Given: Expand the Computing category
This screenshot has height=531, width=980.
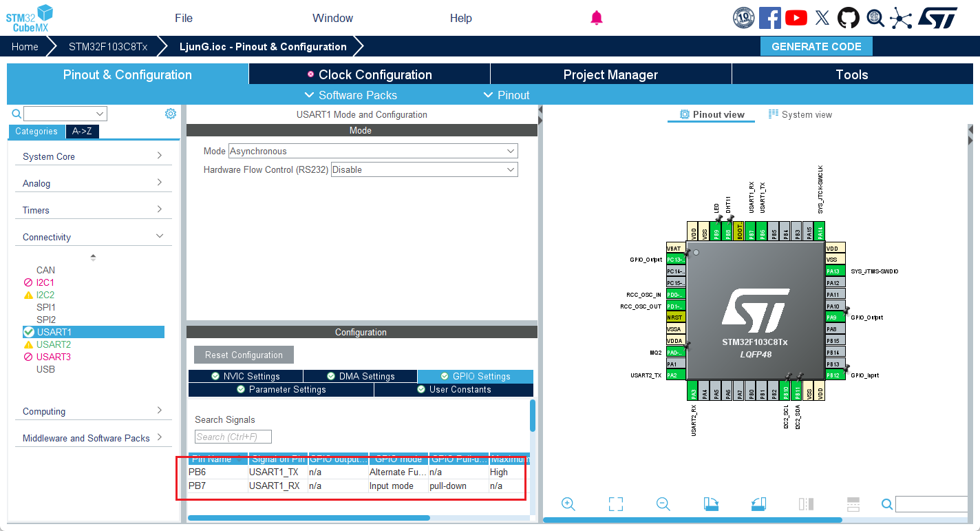Looking at the screenshot, I should pos(94,411).
